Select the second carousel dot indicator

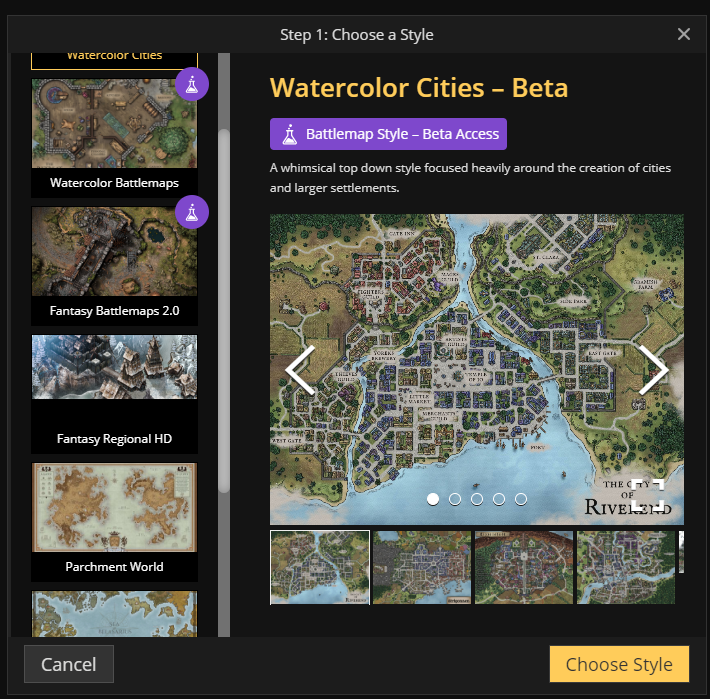pos(455,498)
